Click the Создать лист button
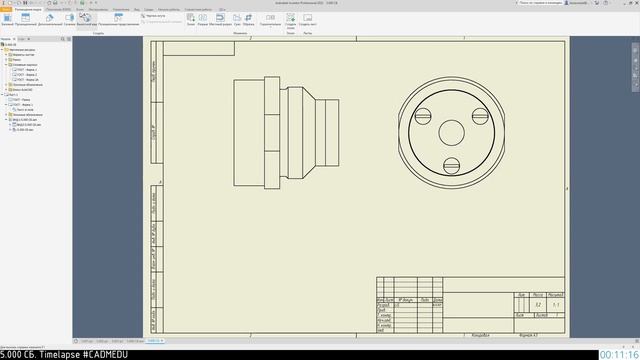Screen dimensions: 640x360 click(308, 19)
